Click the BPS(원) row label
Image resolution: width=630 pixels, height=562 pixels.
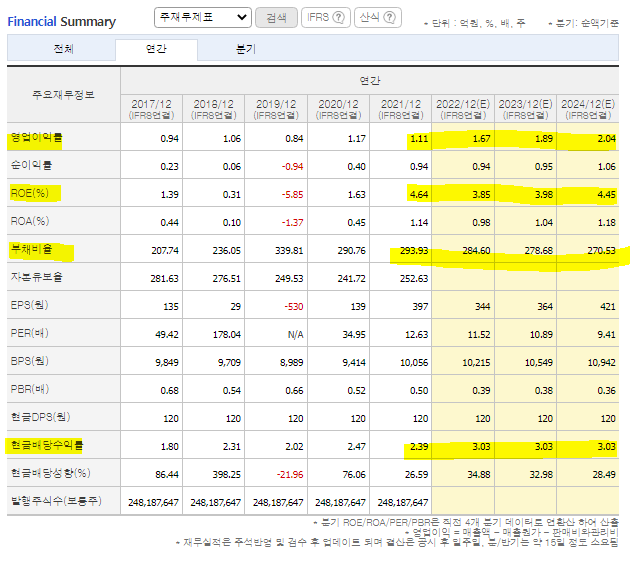coord(29,361)
